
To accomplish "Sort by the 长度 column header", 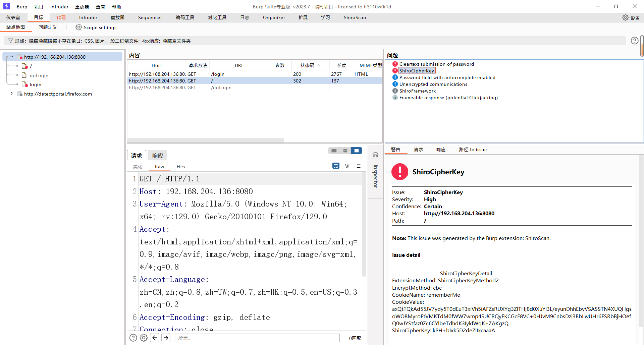I will (341, 65).
